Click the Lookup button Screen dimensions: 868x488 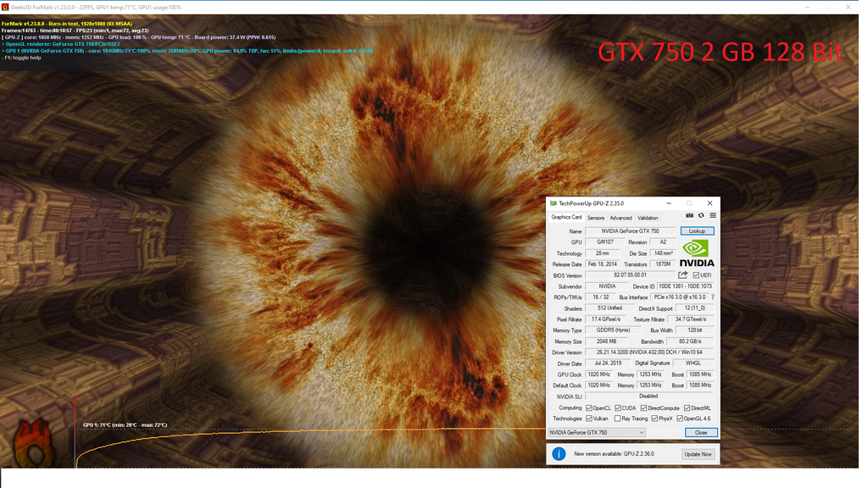point(697,230)
